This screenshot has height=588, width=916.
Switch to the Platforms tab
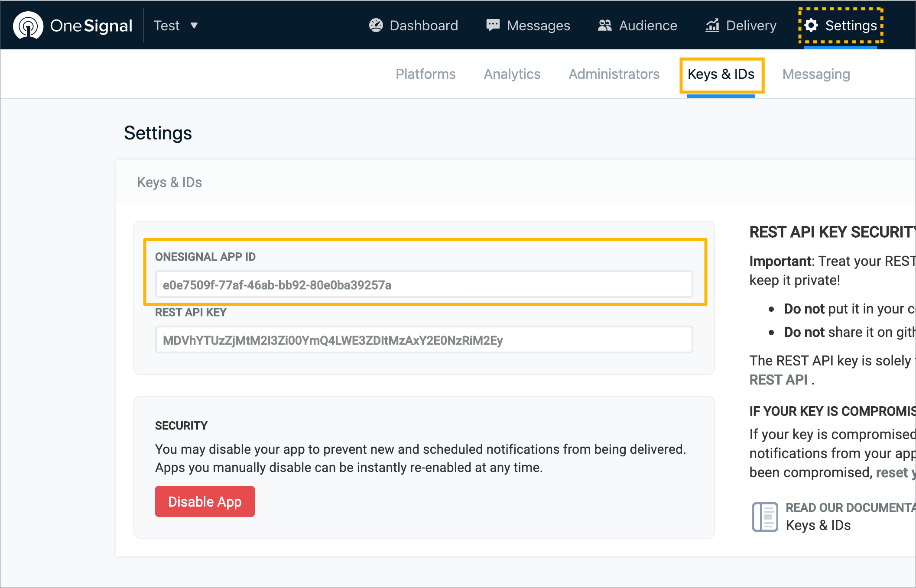tap(426, 74)
